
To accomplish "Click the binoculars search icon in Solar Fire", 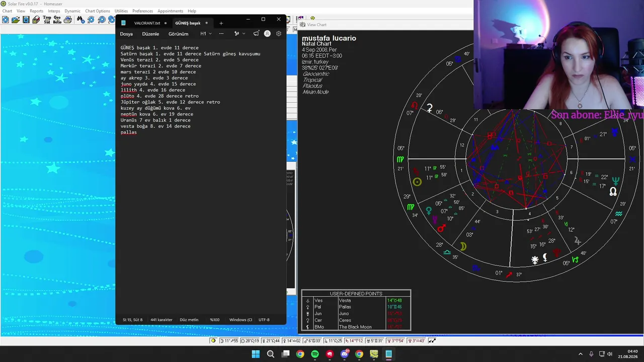I will pos(80,20).
